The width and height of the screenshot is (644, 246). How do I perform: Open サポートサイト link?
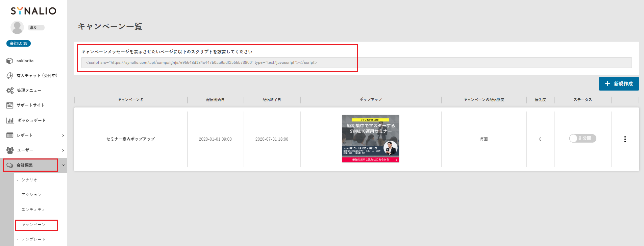coord(31,105)
